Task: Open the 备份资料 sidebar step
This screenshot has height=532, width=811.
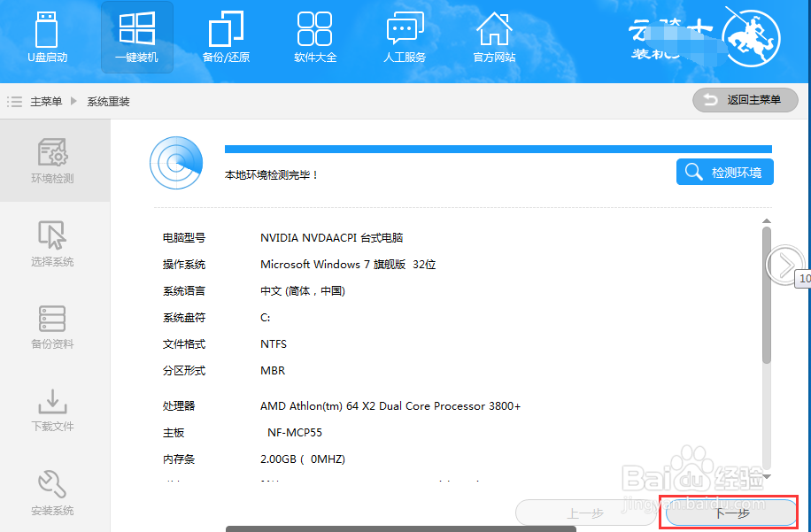Action: coord(52,328)
